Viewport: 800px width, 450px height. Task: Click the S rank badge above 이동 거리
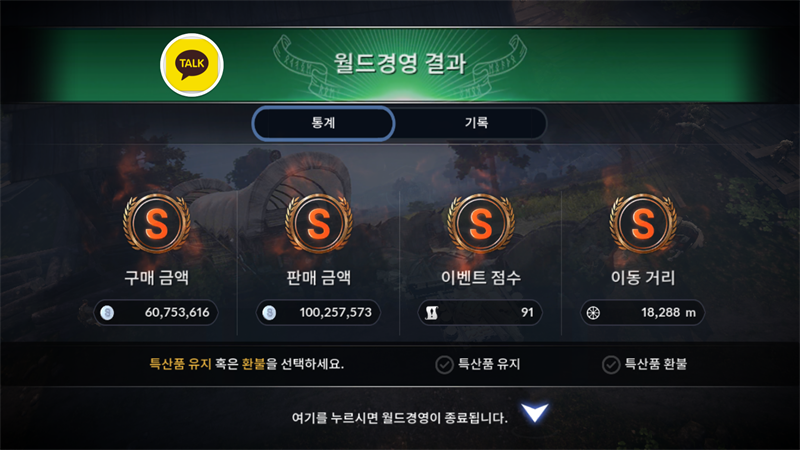tap(643, 223)
